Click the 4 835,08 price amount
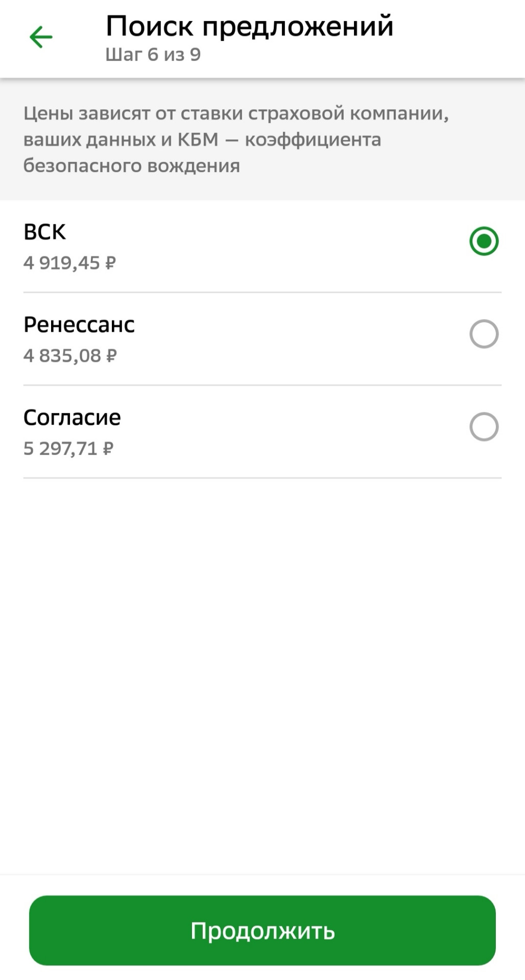This screenshot has height=980, width=525. (x=62, y=356)
